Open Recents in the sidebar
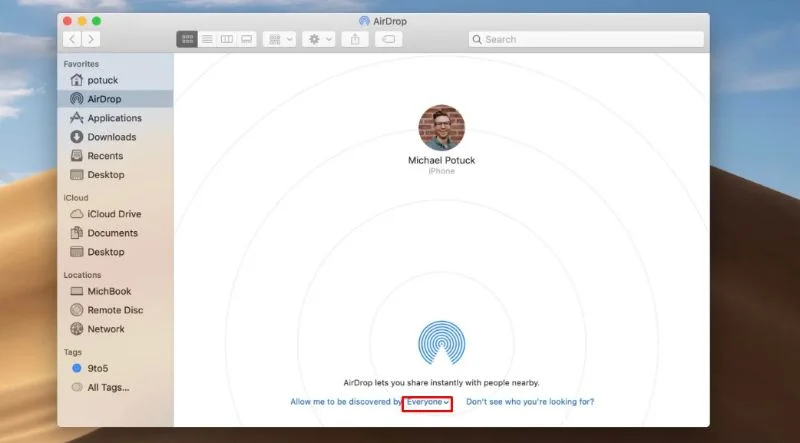This screenshot has width=800, height=443. coord(115,156)
